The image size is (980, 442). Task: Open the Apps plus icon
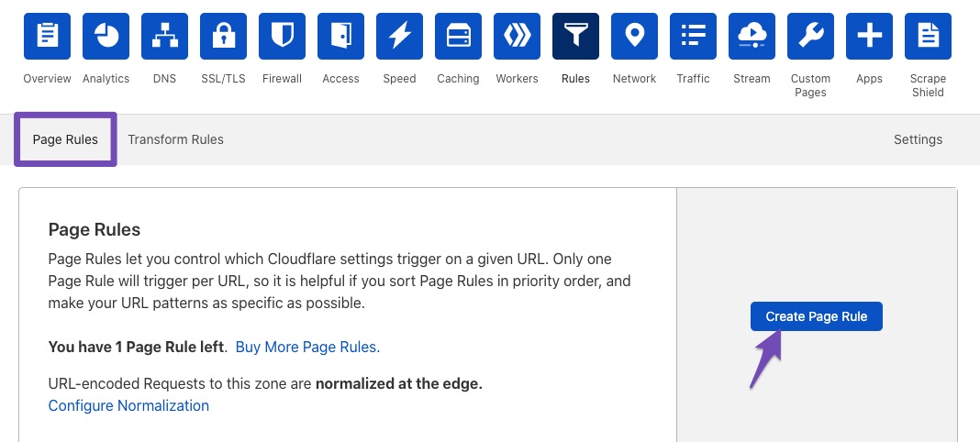click(x=869, y=36)
